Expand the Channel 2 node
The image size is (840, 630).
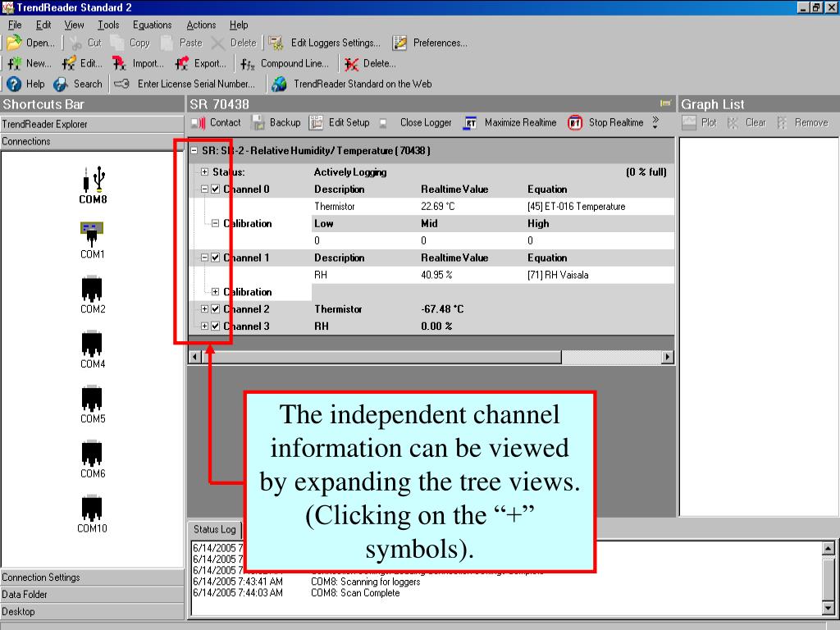[204, 309]
